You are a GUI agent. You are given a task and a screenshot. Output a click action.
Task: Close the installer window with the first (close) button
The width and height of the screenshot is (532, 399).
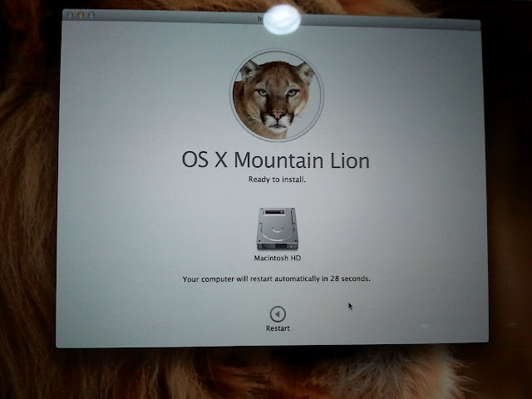click(70, 15)
